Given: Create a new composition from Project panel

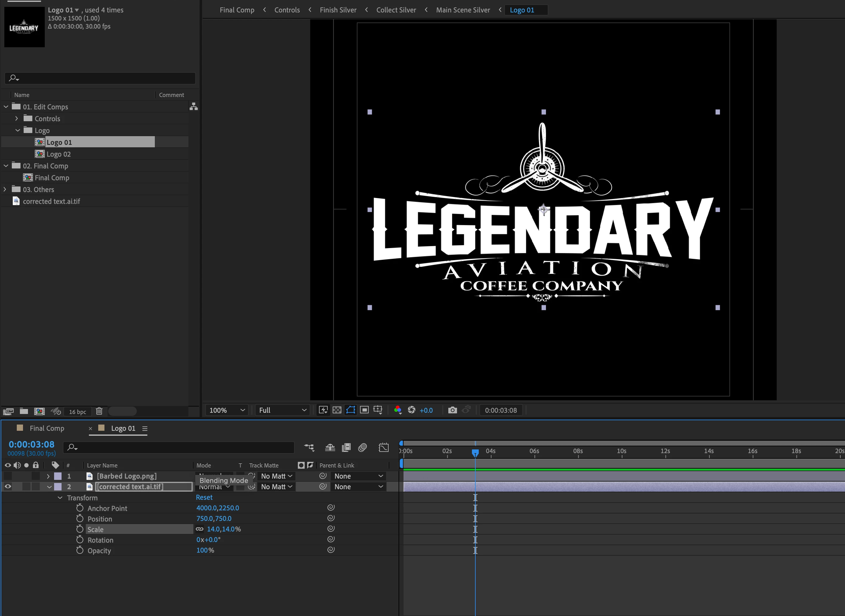Looking at the screenshot, I should tap(39, 411).
